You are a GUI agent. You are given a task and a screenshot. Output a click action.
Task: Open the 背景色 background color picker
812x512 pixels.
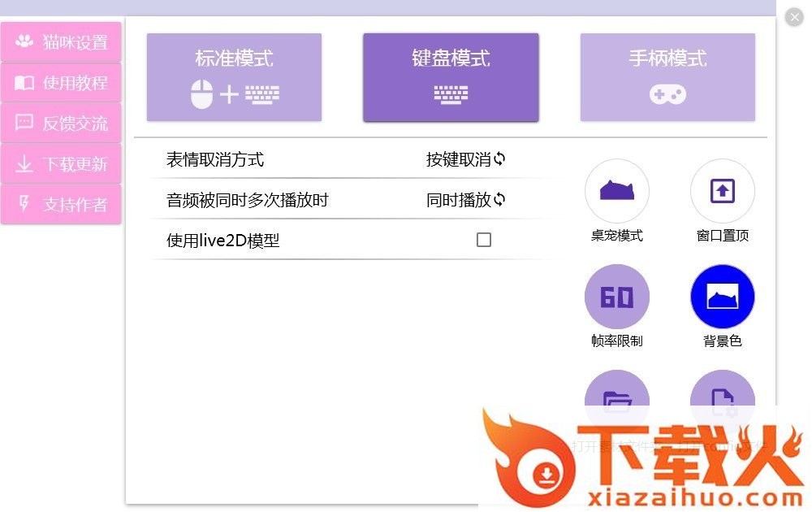pos(723,297)
